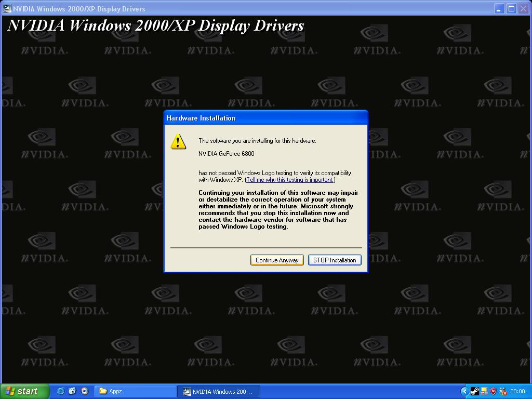Select the NVIDIA Windows 200... taskbar button
The height and width of the screenshot is (399, 532).
point(219,392)
